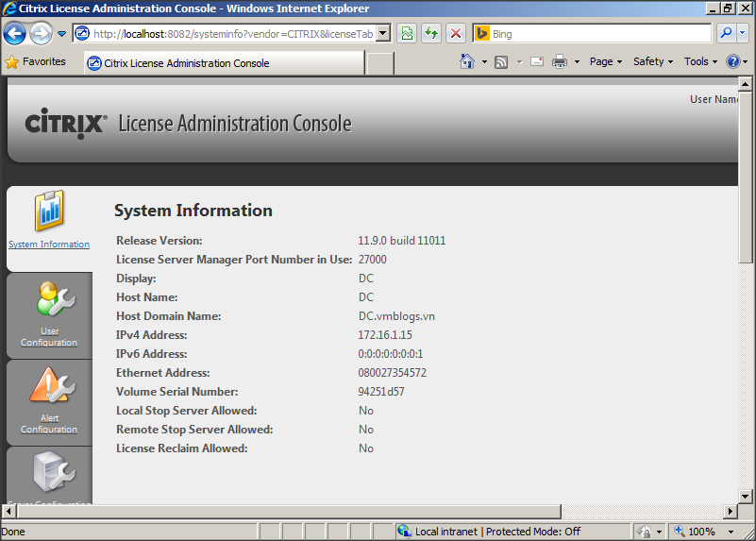The image size is (756, 541).
Task: Click the System Information link
Action: tap(49, 245)
